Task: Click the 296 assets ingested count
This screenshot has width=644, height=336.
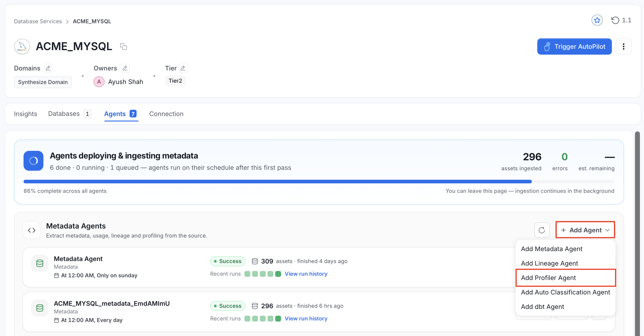Action: (x=532, y=157)
